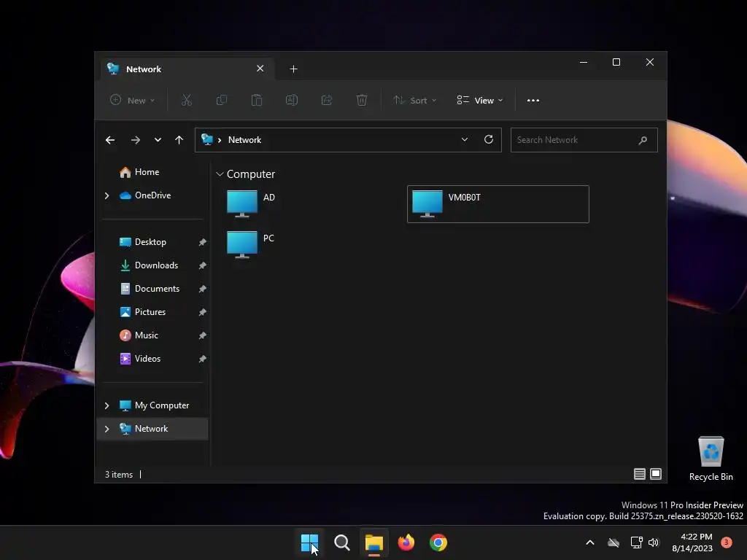Click the pin icon beside Music
This screenshot has height=560, width=747.
click(x=203, y=335)
